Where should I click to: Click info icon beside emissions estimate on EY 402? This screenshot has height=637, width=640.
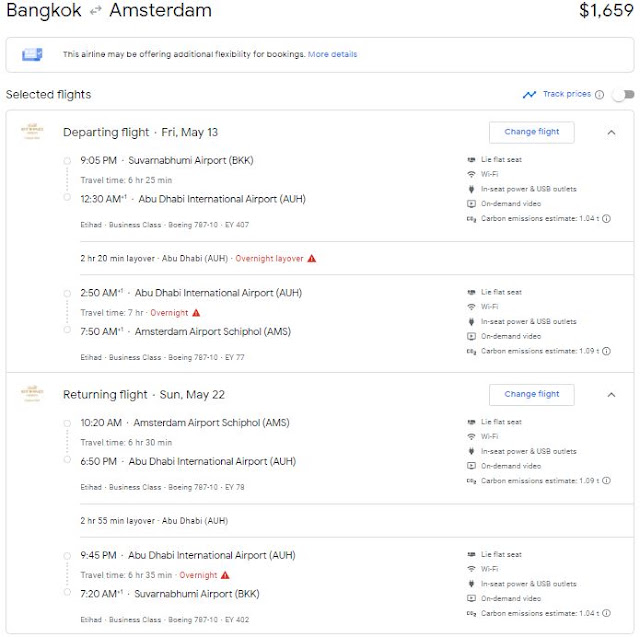click(607, 613)
